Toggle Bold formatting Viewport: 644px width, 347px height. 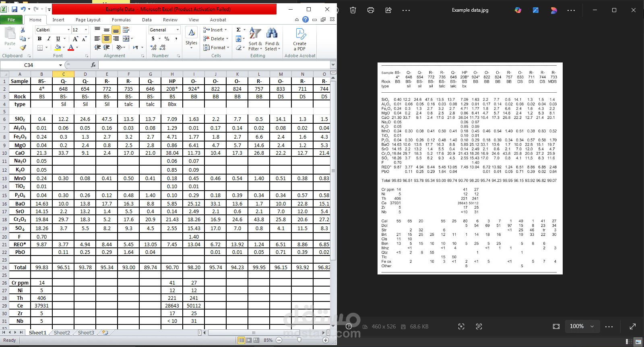click(x=39, y=39)
